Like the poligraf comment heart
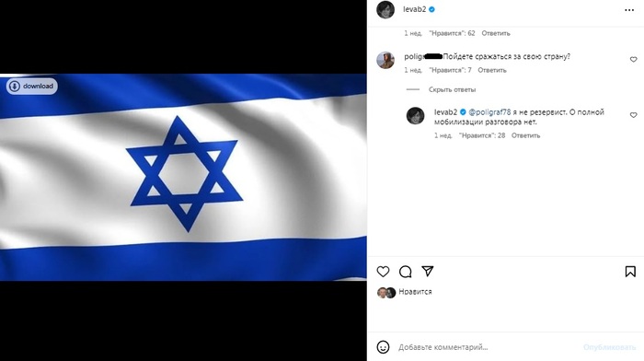 pos(633,60)
